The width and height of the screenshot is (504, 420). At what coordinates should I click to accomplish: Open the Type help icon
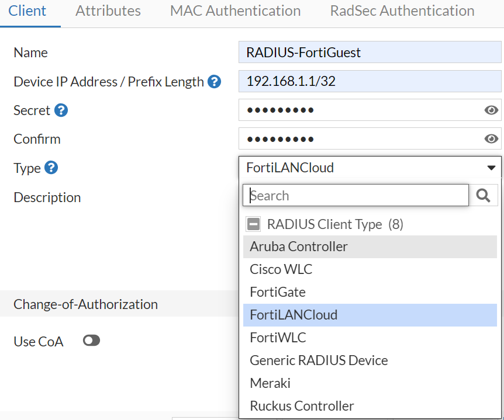click(x=51, y=168)
